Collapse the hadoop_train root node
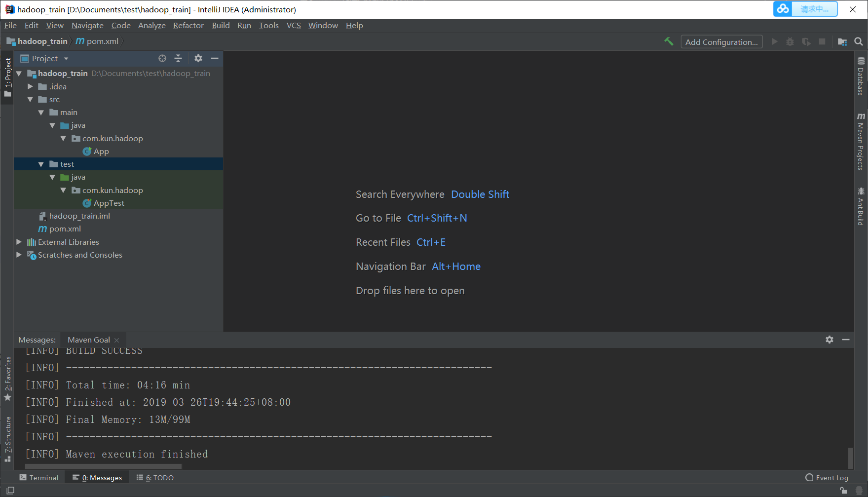This screenshot has height=497, width=868. [x=19, y=74]
